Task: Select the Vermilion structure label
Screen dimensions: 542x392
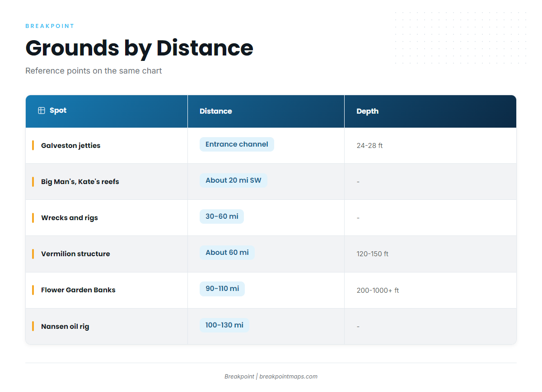Action: [x=75, y=254]
